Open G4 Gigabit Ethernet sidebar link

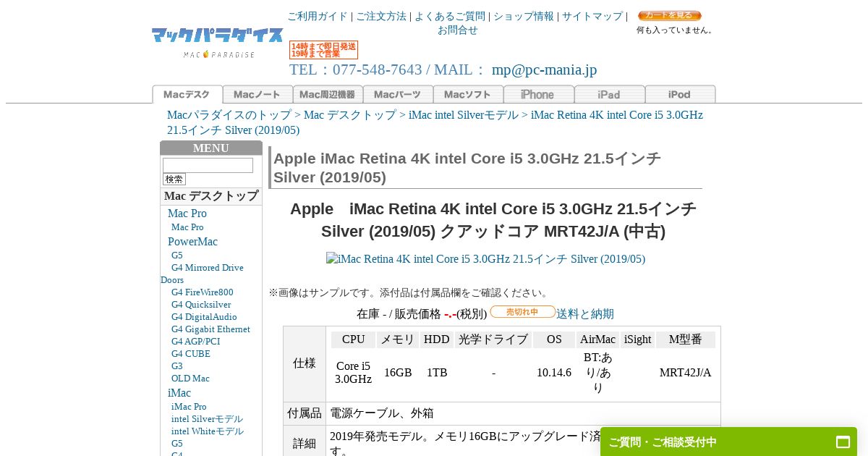(210, 329)
